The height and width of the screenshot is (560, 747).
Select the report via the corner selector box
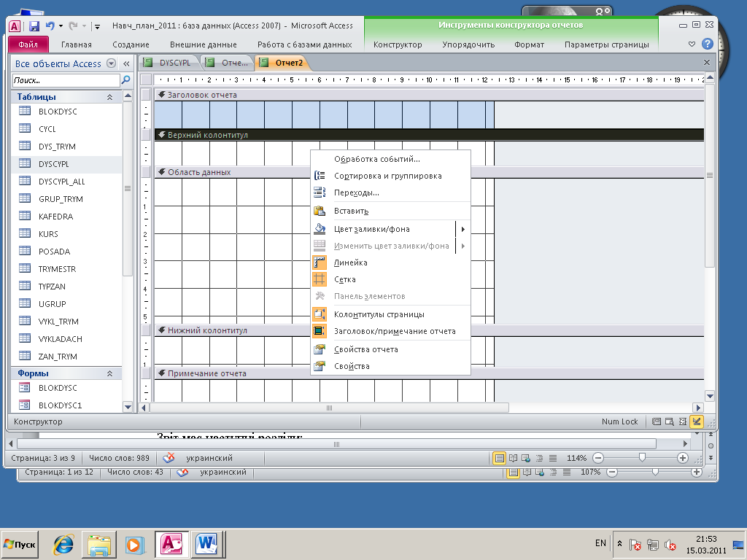[146, 79]
